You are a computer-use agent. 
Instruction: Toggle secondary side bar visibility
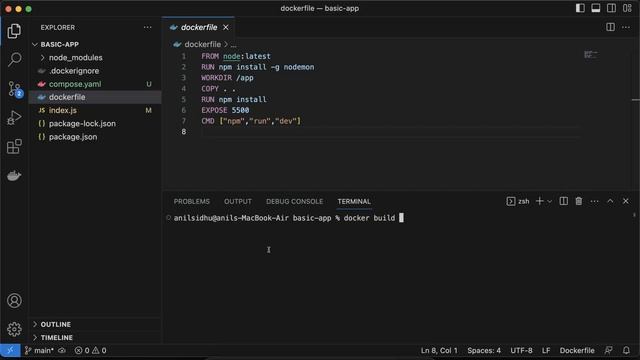click(x=611, y=8)
